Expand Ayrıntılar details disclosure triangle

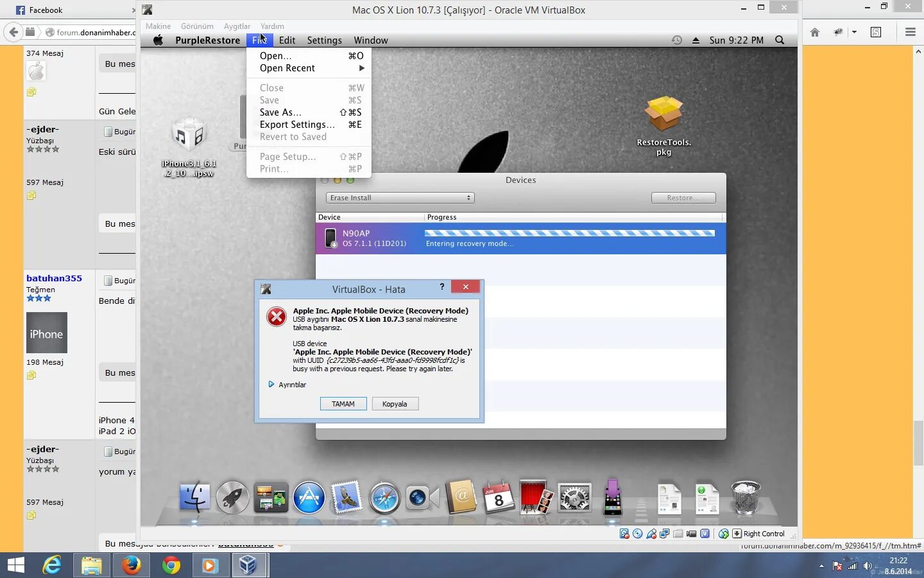coord(271,385)
